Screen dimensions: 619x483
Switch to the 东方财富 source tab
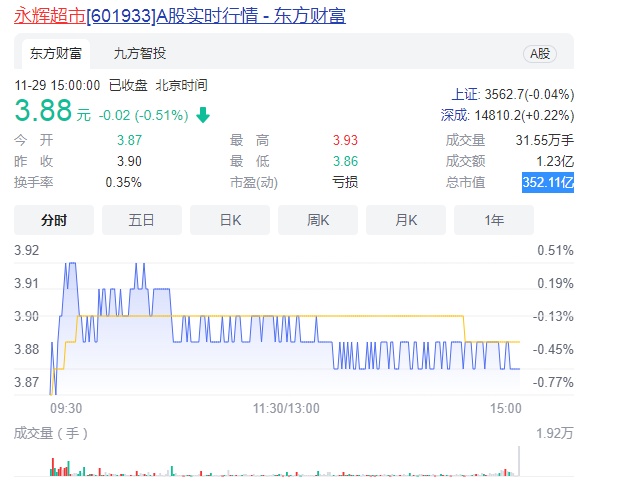coord(56,53)
